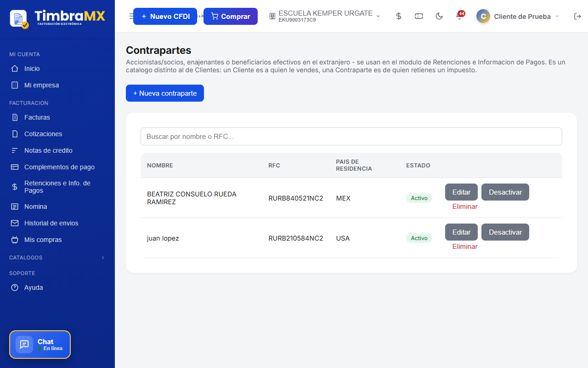Image resolution: width=588 pixels, height=368 pixels.
Task: Click the Buscar por nombre o RFC field
Action: [x=351, y=137]
